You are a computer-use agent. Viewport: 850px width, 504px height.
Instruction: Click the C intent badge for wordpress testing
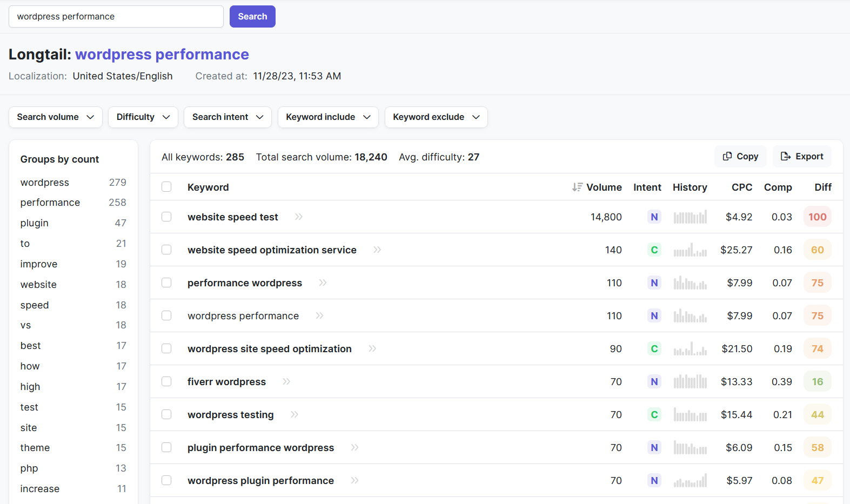tap(654, 415)
